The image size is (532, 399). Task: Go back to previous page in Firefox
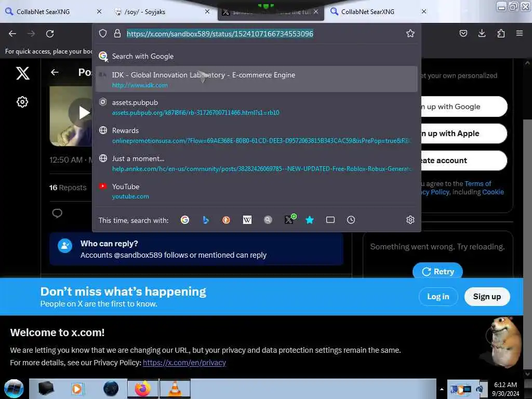tap(12, 34)
